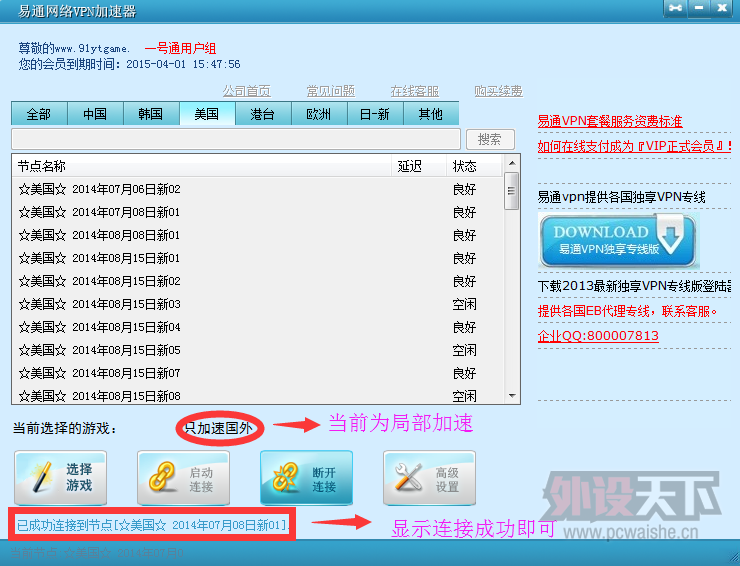Sort by the 节点名称 column header
This screenshot has width=740, height=566.
(x=202, y=166)
